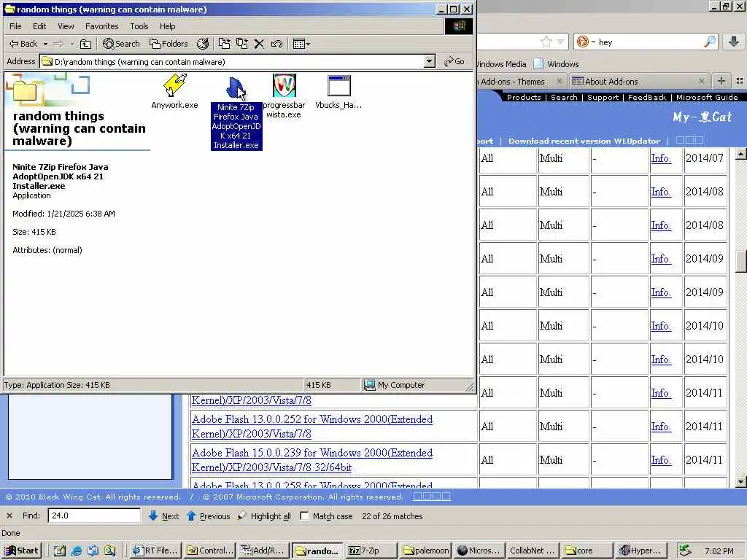Switch to the About Add-ons browser tab
Image resolution: width=747 pixels, height=560 pixels.
(x=635, y=82)
